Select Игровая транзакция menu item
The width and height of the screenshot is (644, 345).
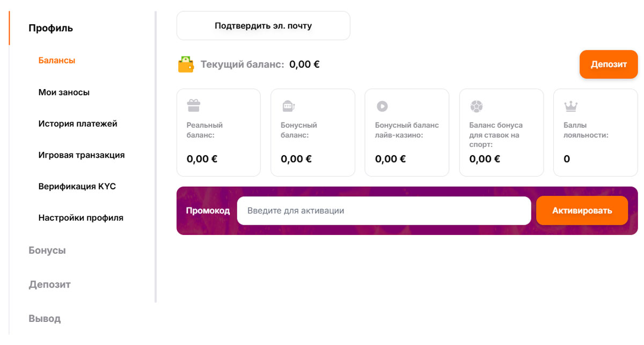coord(82,155)
